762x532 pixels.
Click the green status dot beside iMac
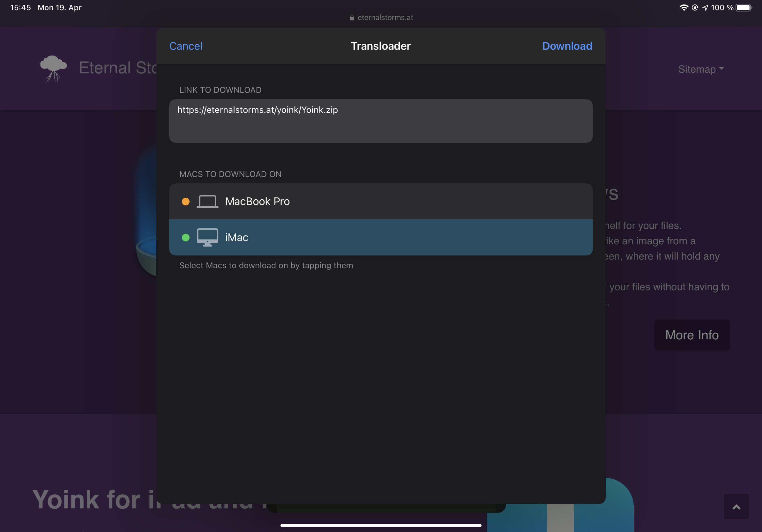186,237
